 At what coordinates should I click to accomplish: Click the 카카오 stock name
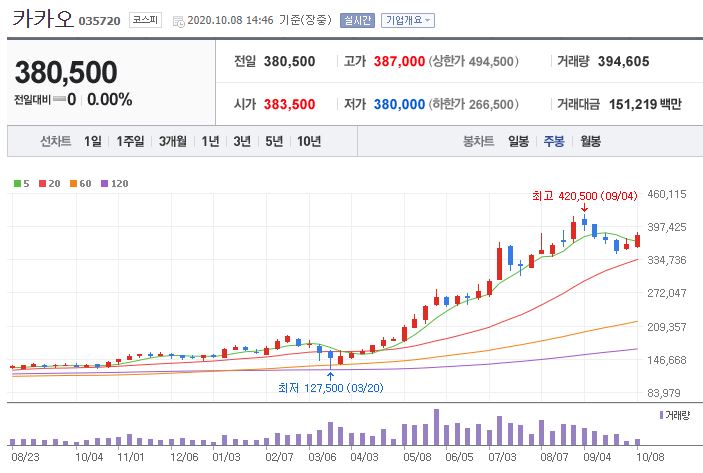pos(43,19)
